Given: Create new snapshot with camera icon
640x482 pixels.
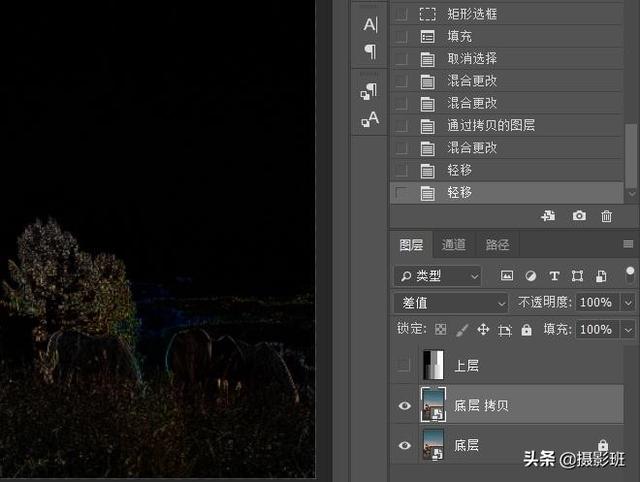Looking at the screenshot, I should 579,215.
